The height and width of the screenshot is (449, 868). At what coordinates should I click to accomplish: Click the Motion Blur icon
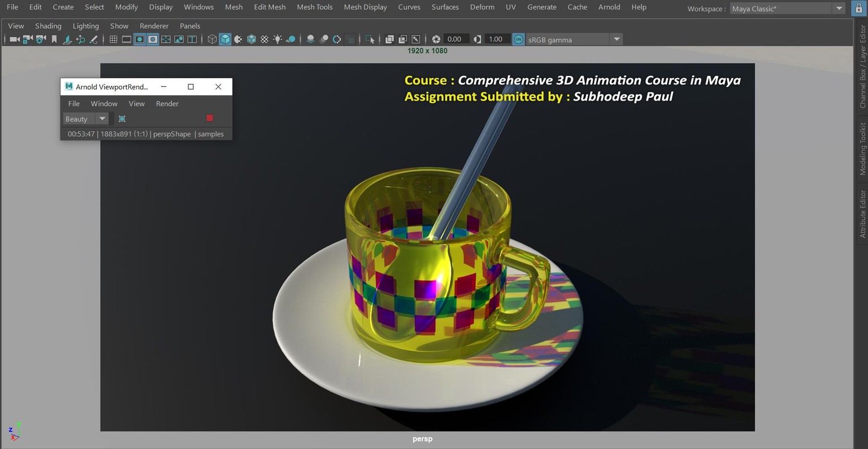click(x=324, y=39)
